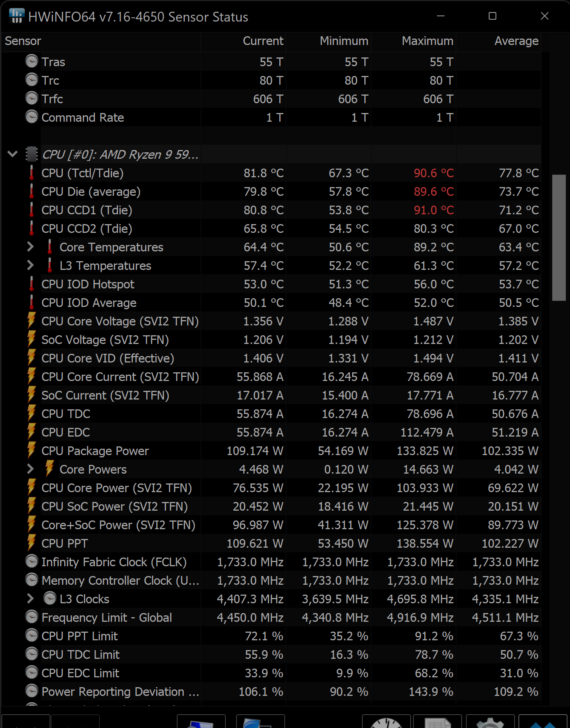Expand the L3 Temperatures group
Viewport: 570px width, 728px height.
tap(30, 265)
